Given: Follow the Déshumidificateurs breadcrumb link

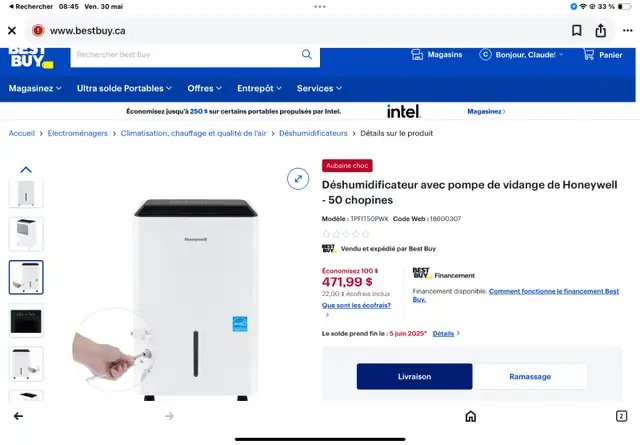Looking at the screenshot, I should point(313,133).
